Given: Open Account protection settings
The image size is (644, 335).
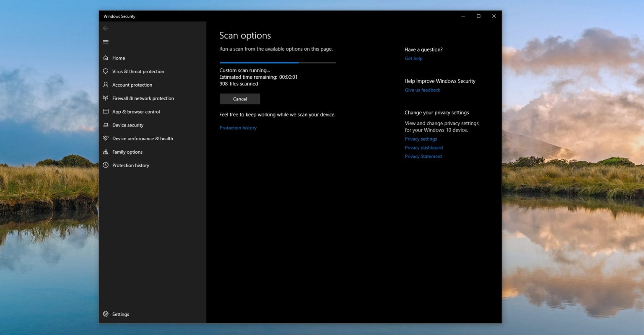Looking at the screenshot, I should [x=132, y=85].
